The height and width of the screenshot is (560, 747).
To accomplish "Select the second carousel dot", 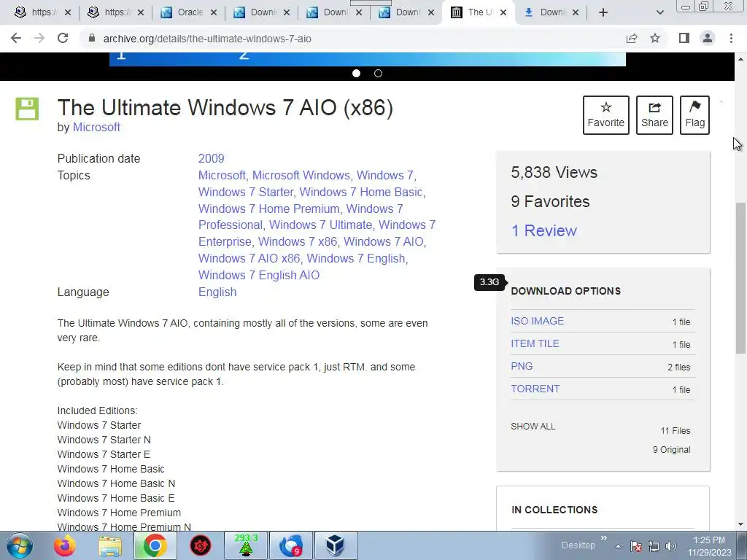I will [379, 74].
